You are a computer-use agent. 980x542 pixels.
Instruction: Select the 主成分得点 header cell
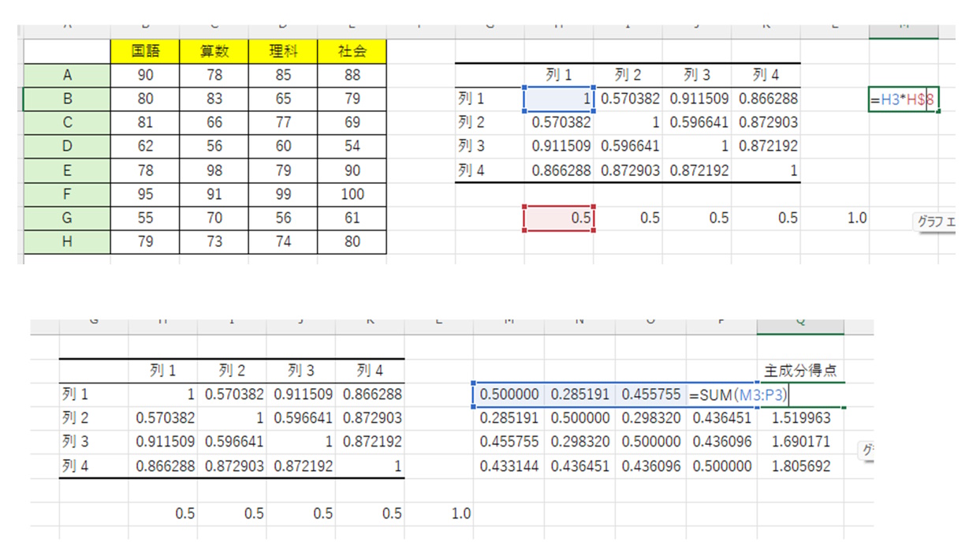[799, 370]
